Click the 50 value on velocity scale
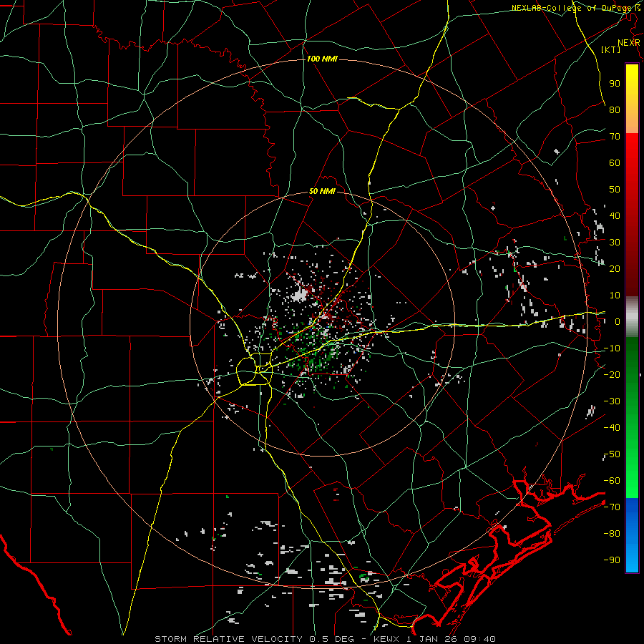The image size is (644, 644). (x=615, y=190)
